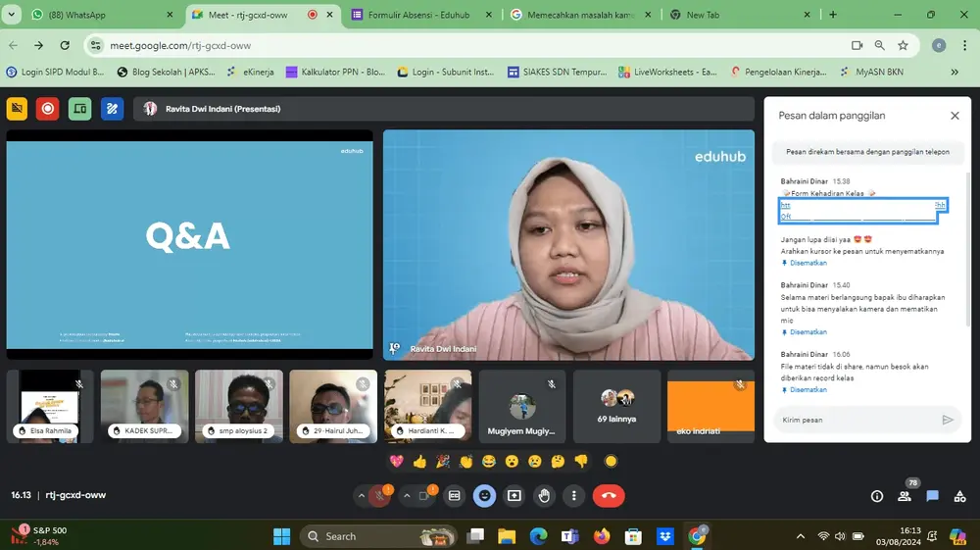
Task: Open a new browser tab with plus
Action: [x=832, y=15]
